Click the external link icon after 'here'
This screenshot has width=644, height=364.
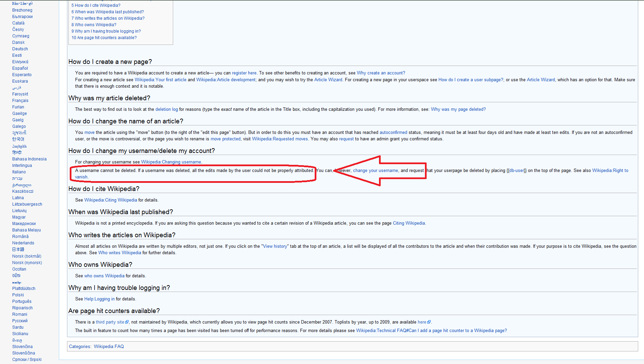(x=429, y=322)
